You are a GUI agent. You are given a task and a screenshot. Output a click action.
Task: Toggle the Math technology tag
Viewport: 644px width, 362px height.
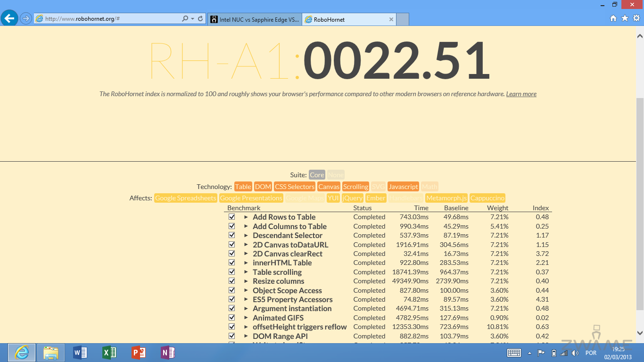pos(429,187)
